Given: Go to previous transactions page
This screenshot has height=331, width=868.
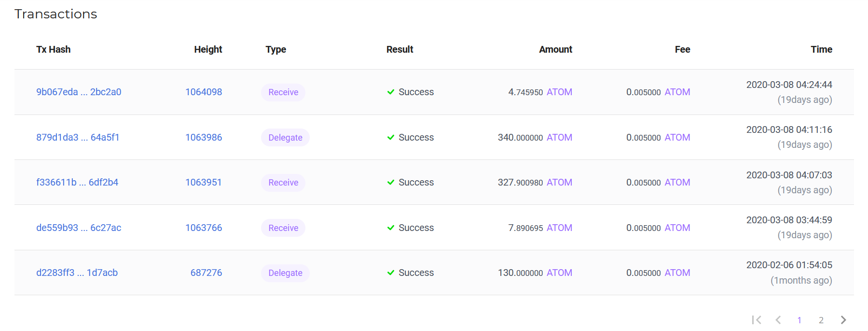Looking at the screenshot, I should point(778,320).
